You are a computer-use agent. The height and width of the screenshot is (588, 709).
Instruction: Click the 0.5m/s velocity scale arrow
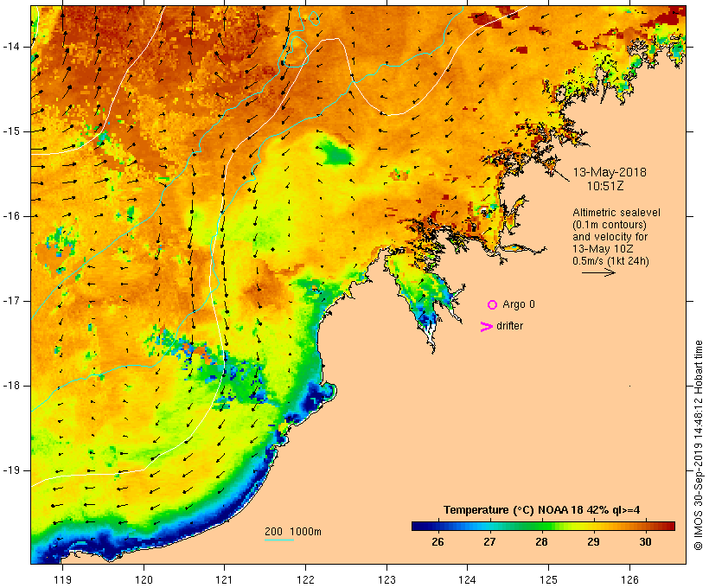pyautogui.click(x=598, y=272)
